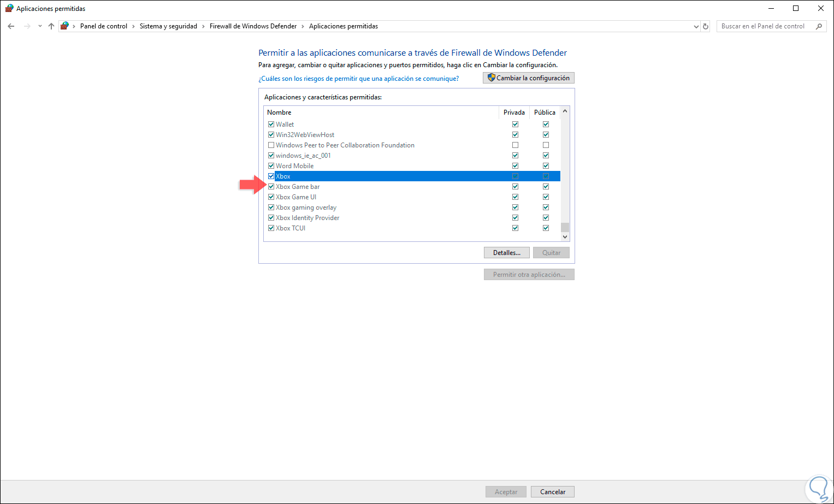Select the Xbox Game UI row
The height and width of the screenshot is (504, 834).
coord(412,197)
